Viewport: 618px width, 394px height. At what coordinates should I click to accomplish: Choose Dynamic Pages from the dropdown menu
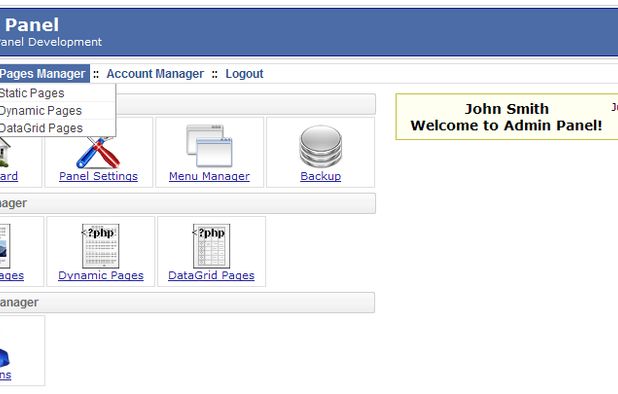tap(57, 111)
